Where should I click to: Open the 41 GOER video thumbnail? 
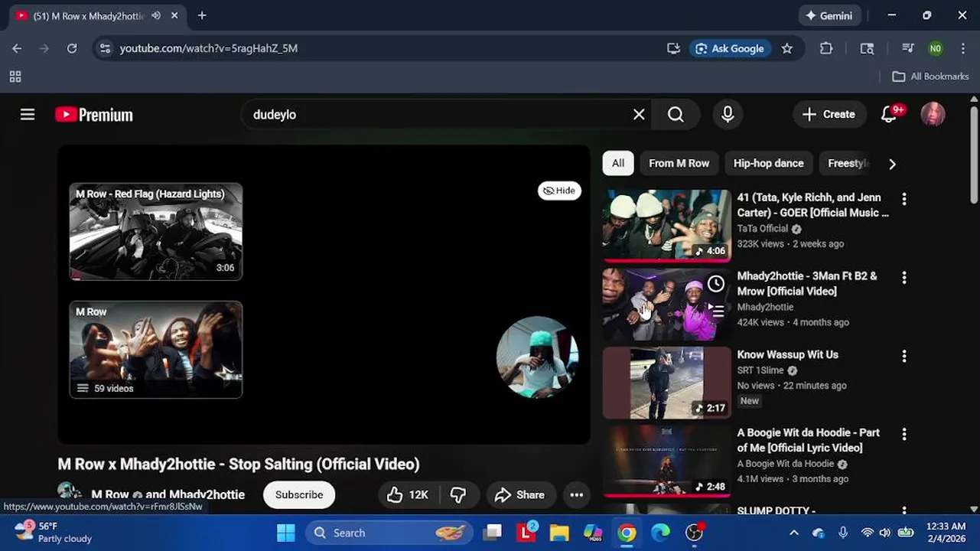[x=666, y=225]
